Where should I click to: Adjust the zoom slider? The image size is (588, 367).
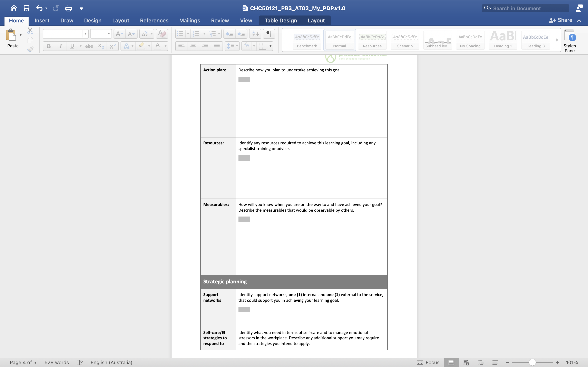pos(532,362)
